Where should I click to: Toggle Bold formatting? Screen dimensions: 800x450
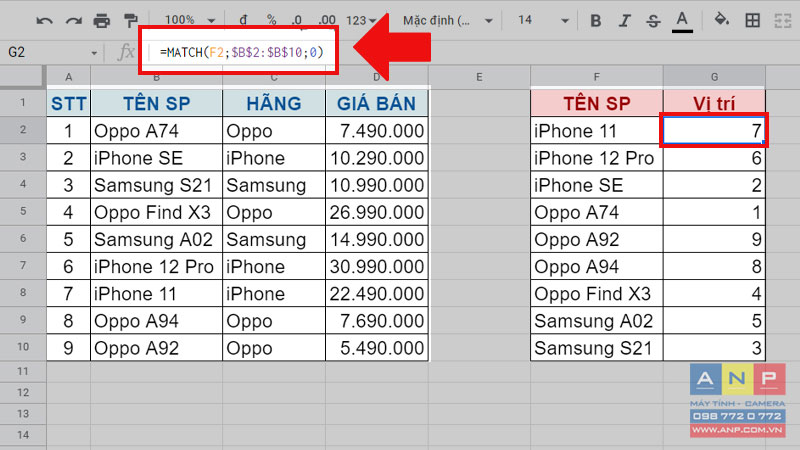[x=595, y=21]
